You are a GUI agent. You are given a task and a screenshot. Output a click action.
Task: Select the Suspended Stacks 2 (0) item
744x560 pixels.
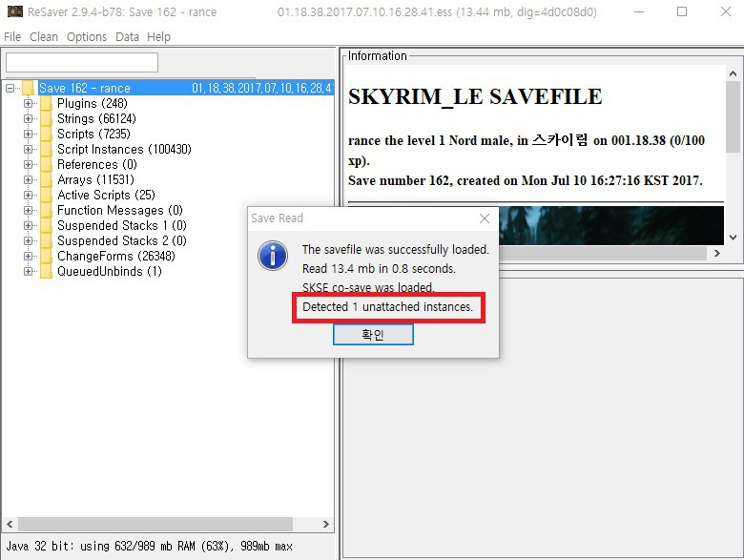pyautogui.click(x=121, y=240)
